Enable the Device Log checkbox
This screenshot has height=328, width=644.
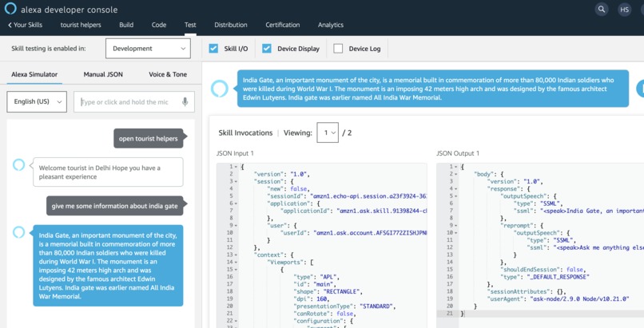pyautogui.click(x=338, y=49)
